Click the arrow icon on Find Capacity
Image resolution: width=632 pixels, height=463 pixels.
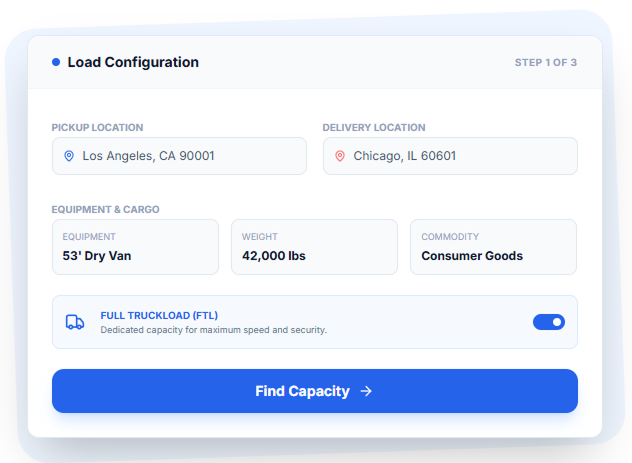point(366,391)
